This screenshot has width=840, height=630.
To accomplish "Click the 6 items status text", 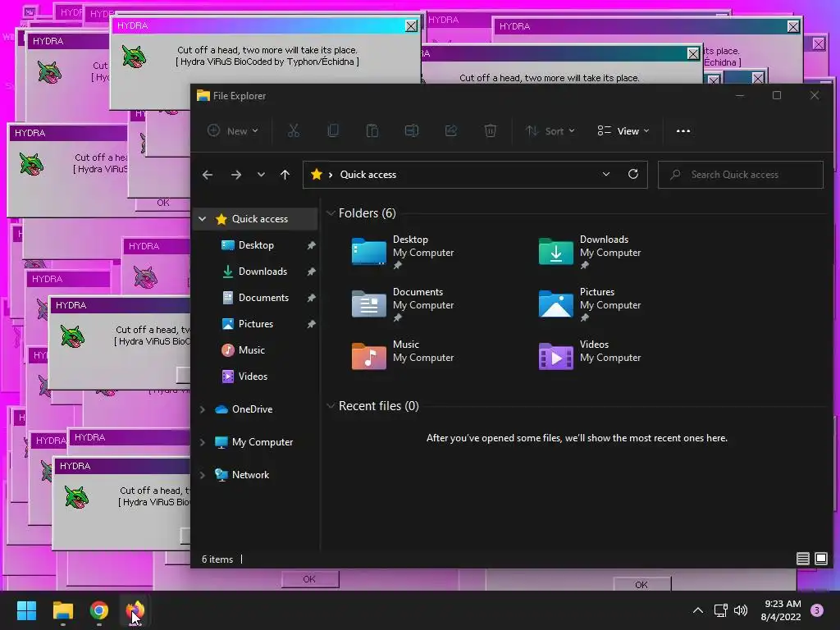I will 217,559.
